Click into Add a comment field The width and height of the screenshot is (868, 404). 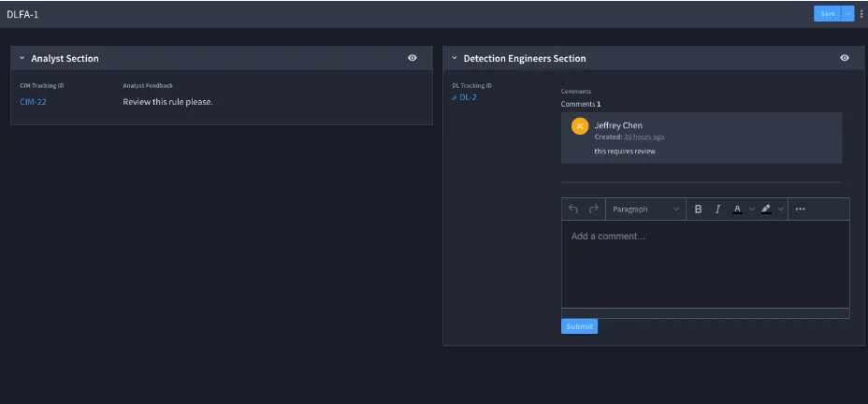705,264
